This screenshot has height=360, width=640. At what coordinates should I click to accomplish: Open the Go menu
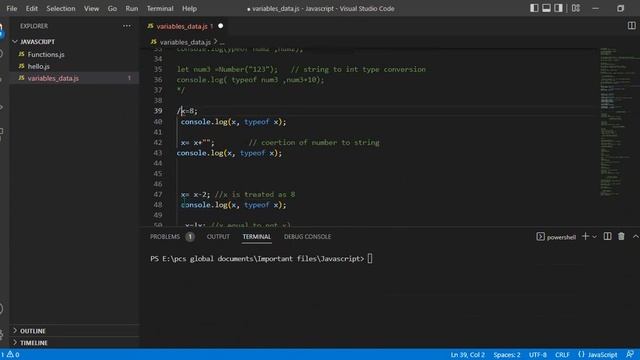(x=112, y=9)
